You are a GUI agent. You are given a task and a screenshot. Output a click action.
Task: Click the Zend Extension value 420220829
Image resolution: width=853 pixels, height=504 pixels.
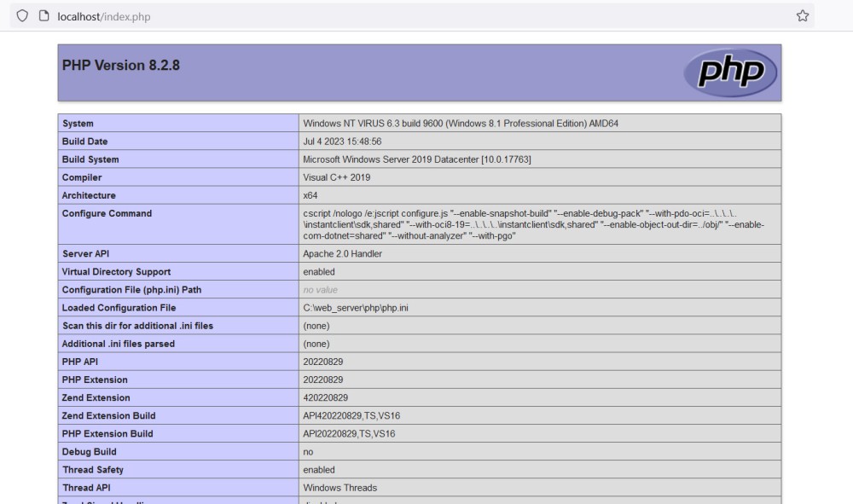pos(325,398)
